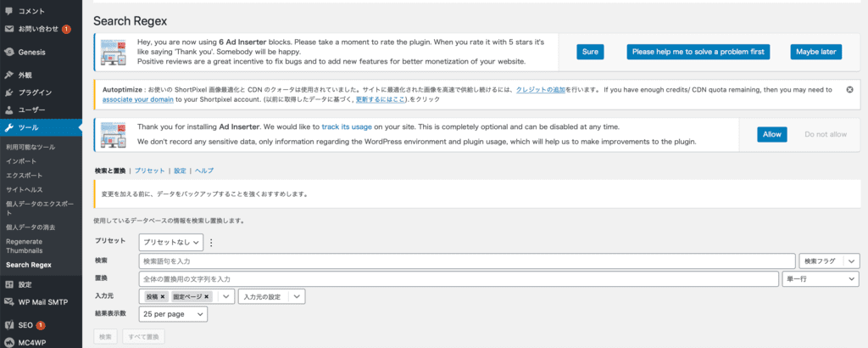The width and height of the screenshot is (868, 348).
Task: Open the 入力元の設定 dropdown
Action: [271, 297]
